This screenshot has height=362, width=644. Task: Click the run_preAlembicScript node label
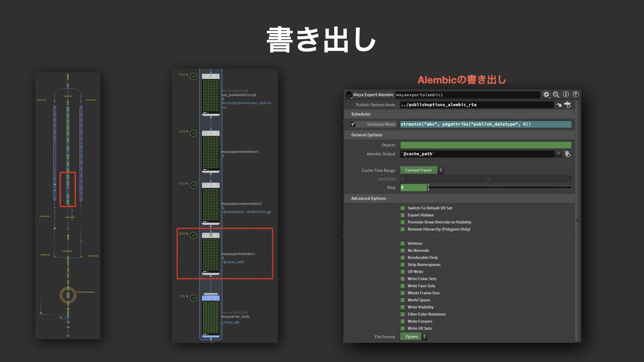[x=239, y=95]
